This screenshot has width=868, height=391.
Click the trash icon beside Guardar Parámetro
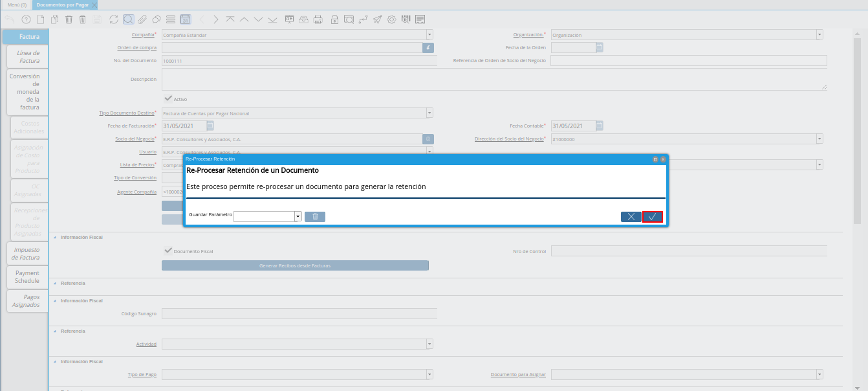click(x=315, y=217)
